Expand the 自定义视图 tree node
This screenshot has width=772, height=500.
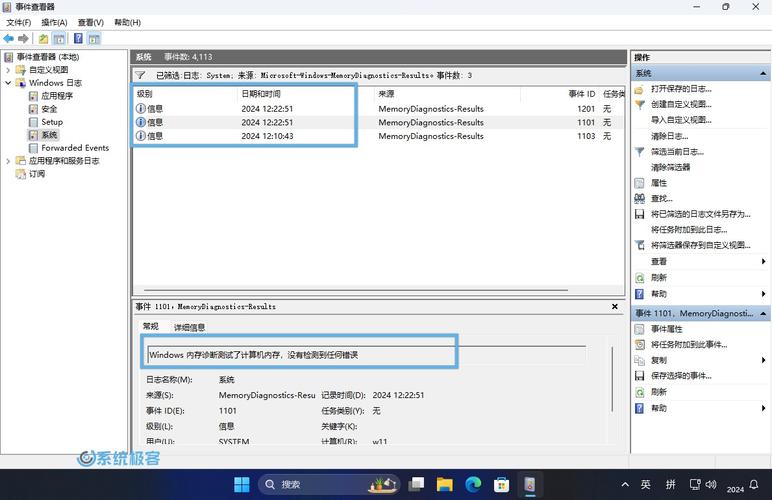(x=8, y=70)
